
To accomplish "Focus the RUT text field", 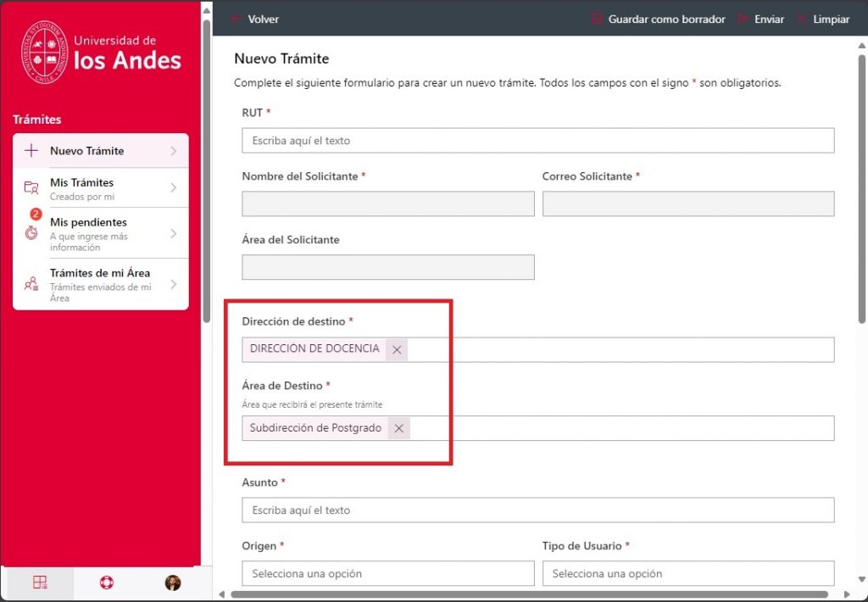I will (x=538, y=141).
